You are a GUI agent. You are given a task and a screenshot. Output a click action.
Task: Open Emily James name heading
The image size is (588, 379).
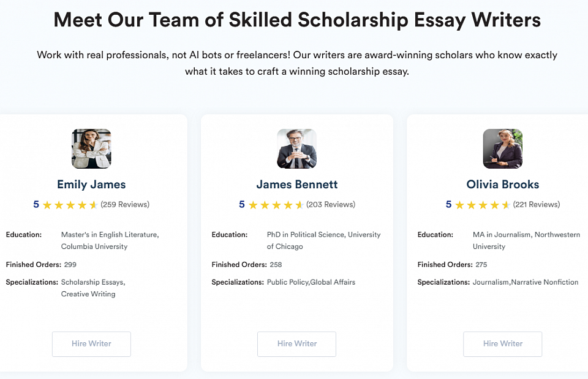91,184
